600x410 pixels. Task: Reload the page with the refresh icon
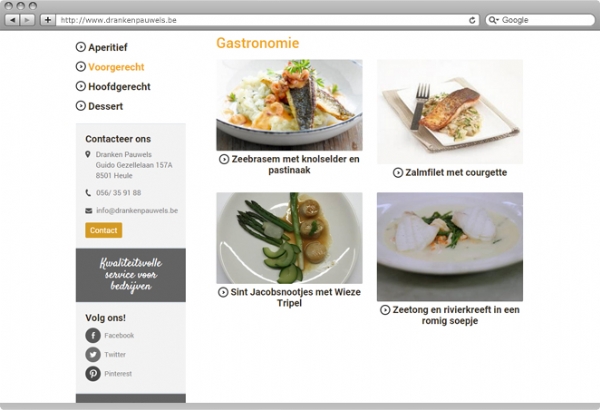click(472, 20)
